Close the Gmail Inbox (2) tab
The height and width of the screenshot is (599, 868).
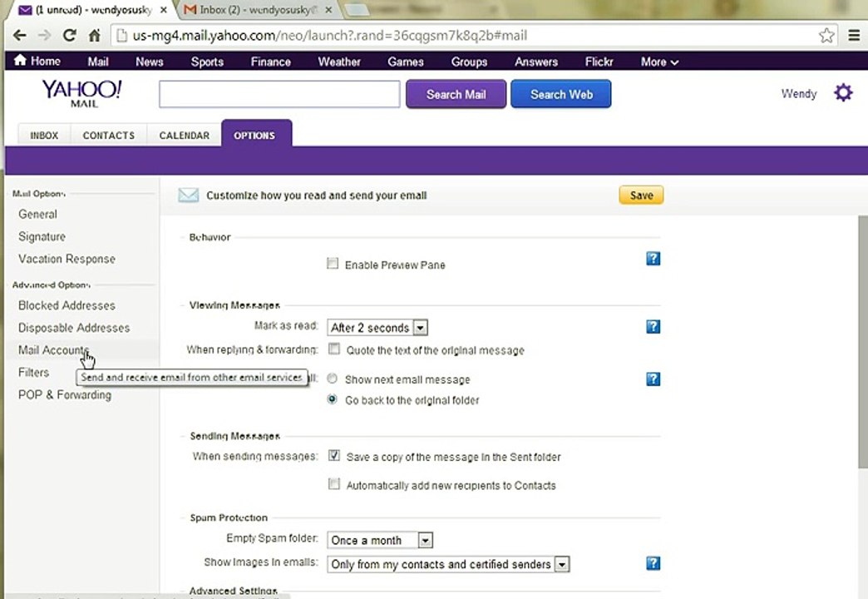coord(328,10)
